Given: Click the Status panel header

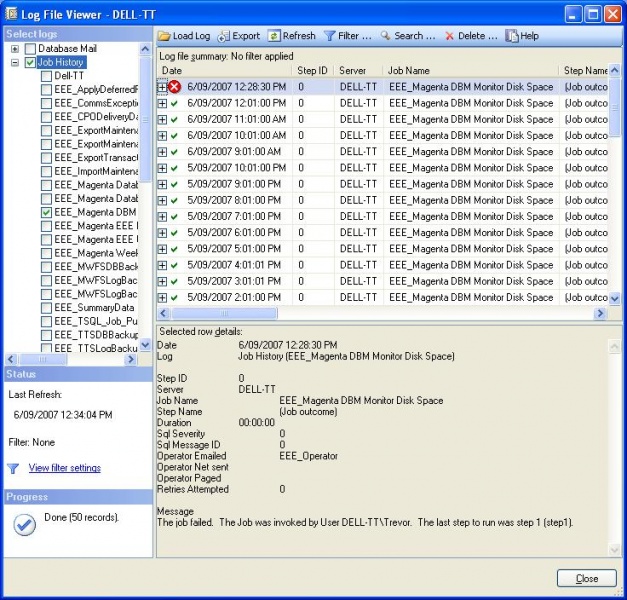Looking at the screenshot, I should tap(78, 374).
